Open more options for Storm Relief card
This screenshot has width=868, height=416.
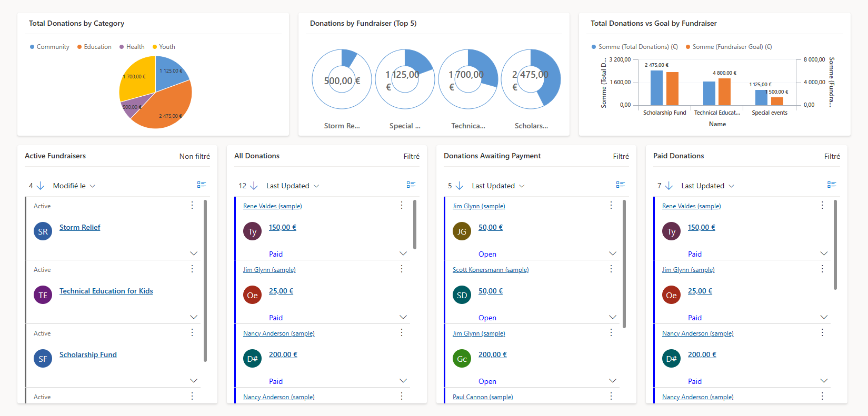point(192,205)
